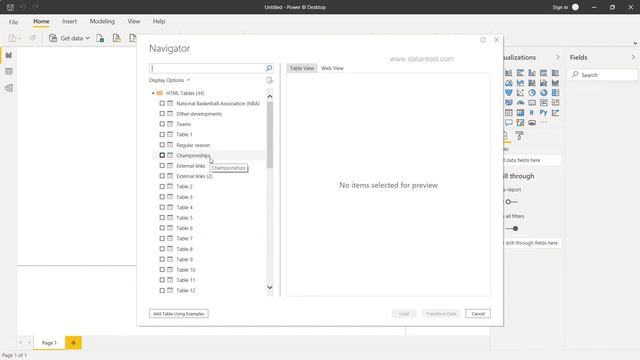Check the Table 1 checkbox

pyautogui.click(x=162, y=134)
